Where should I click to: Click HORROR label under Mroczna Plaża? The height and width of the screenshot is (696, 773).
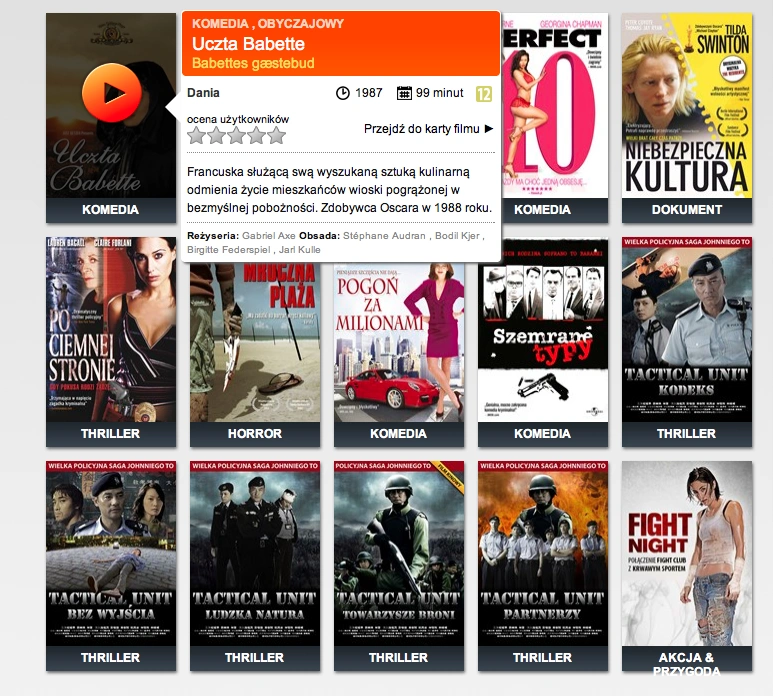point(255,434)
